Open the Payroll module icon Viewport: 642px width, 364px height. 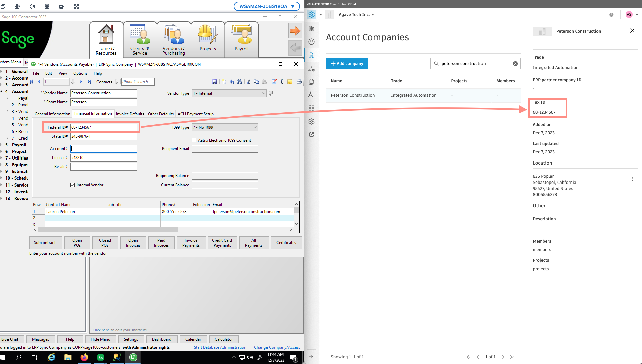241,40
